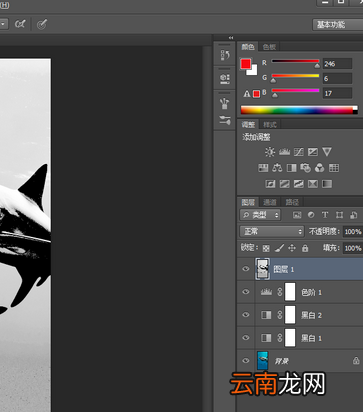Select the 色阶 1 layer mask thumbnail
Screen dimensions: 363x412
click(x=290, y=292)
